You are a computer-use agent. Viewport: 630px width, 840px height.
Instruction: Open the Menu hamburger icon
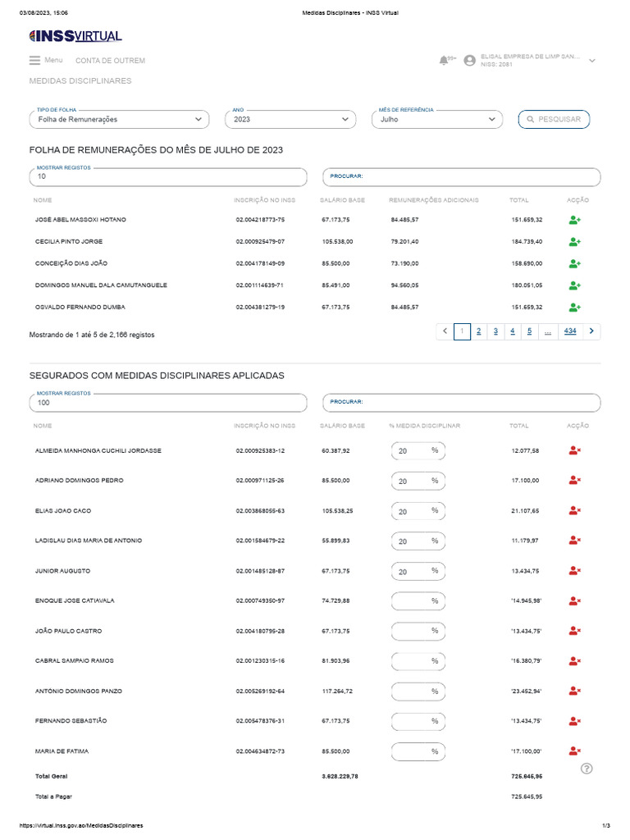point(34,61)
